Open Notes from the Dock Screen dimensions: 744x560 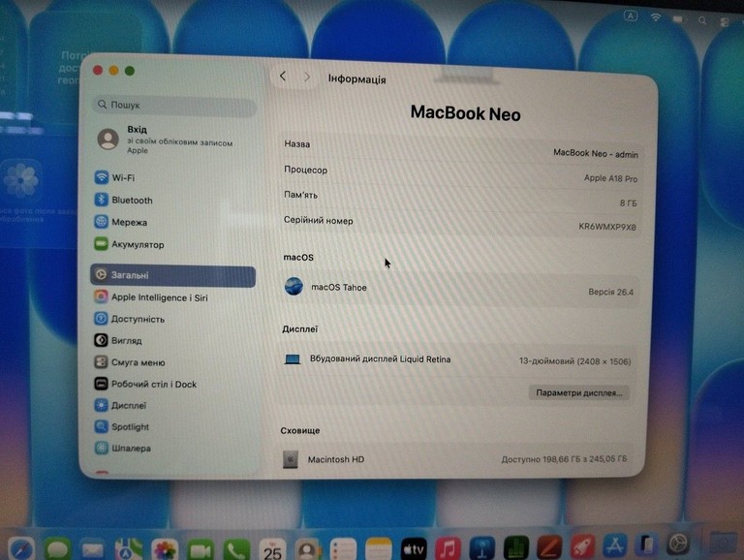click(x=378, y=549)
